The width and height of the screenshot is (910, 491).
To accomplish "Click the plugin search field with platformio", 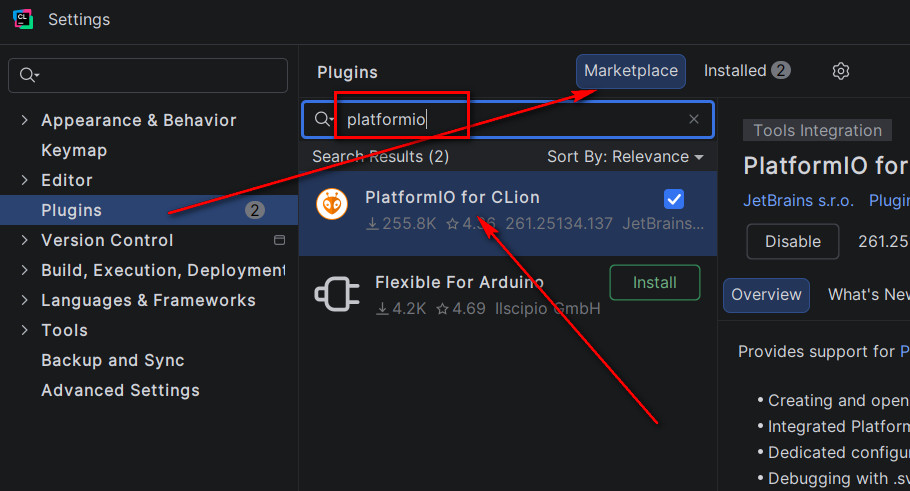I will click(x=508, y=119).
